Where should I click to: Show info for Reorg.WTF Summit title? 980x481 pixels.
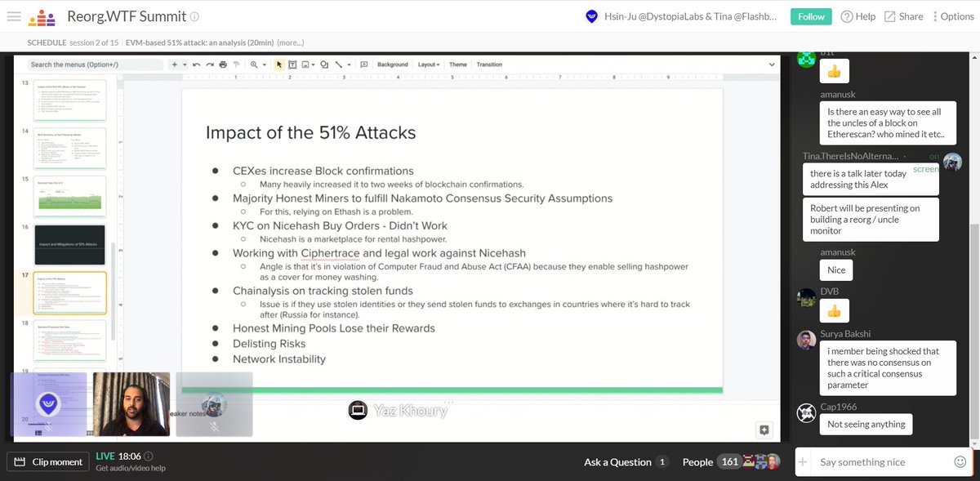194,16
